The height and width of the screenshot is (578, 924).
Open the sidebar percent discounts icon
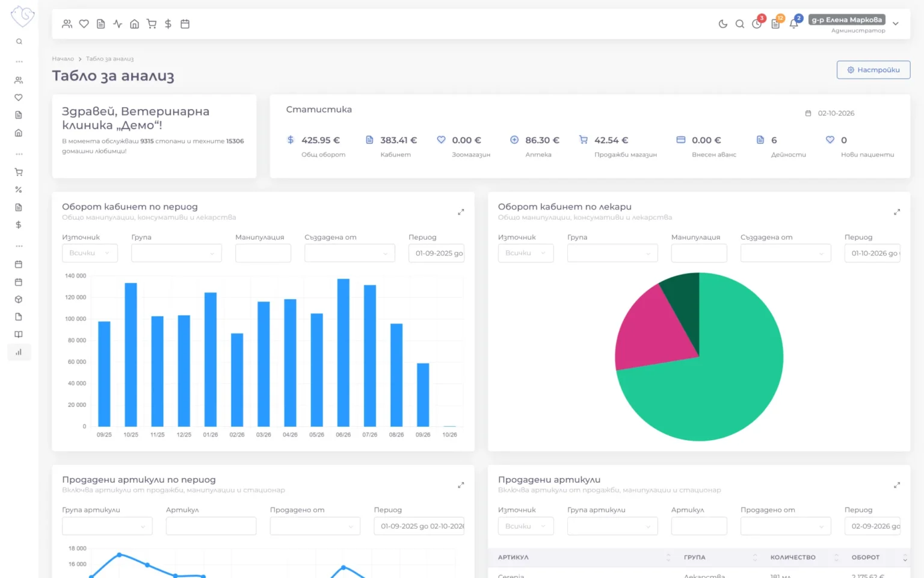click(19, 190)
